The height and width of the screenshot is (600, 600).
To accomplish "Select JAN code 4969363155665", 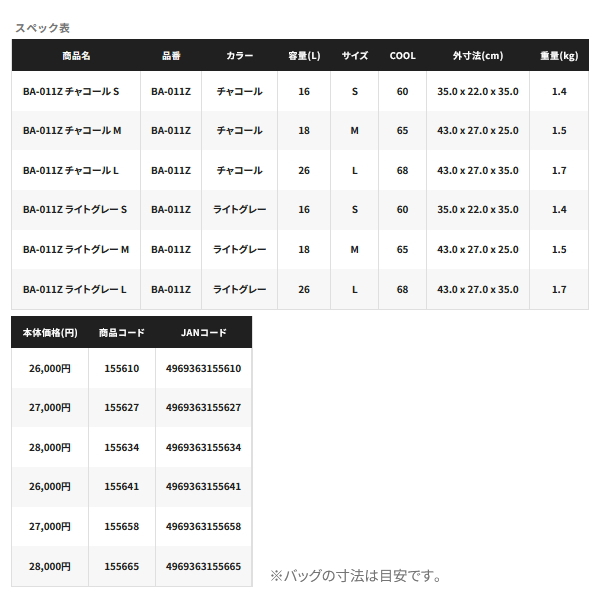I will [x=204, y=566].
